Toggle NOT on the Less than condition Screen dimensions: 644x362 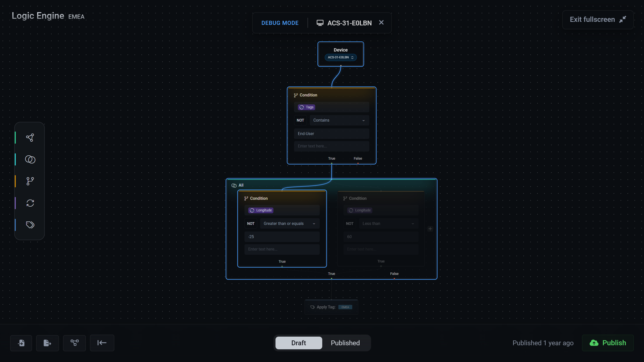pos(349,224)
